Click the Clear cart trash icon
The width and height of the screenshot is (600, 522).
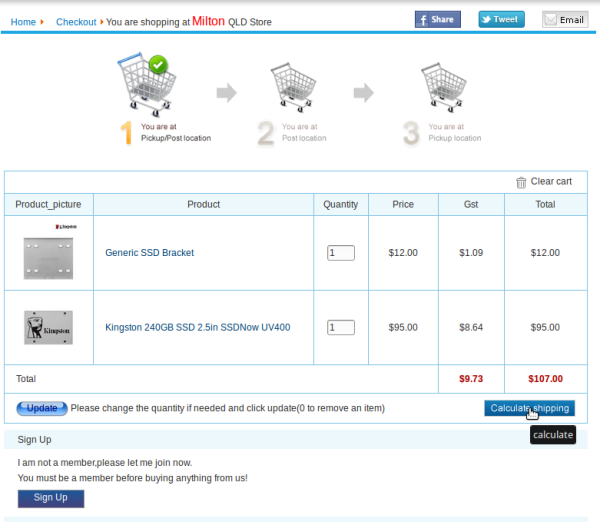click(x=521, y=182)
